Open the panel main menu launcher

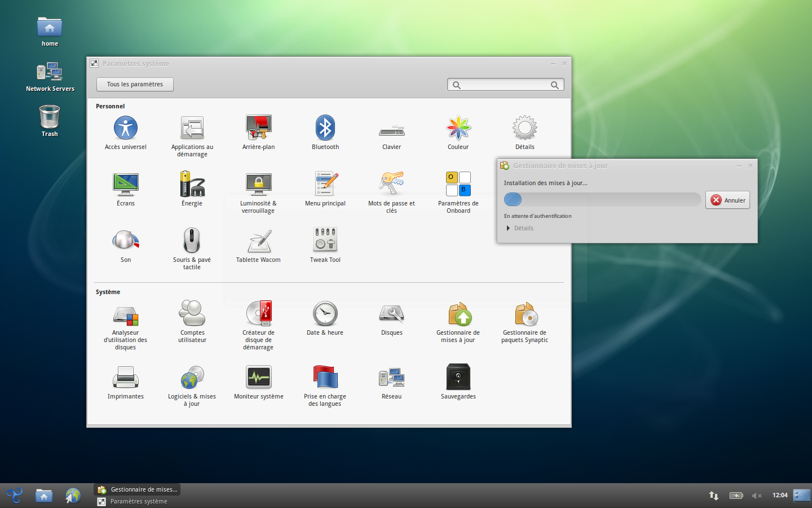[15, 496]
